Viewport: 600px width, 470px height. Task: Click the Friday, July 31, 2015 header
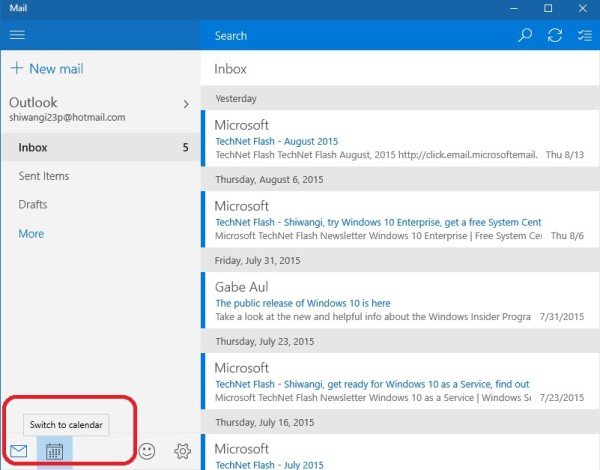click(400, 260)
